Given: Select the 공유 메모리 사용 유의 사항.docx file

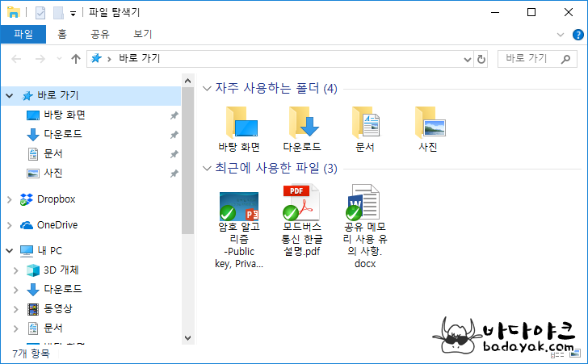Looking at the screenshot, I should [365, 227].
